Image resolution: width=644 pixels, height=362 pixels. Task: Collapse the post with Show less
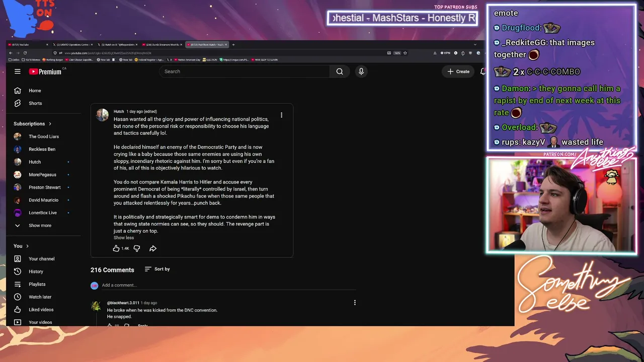124,238
